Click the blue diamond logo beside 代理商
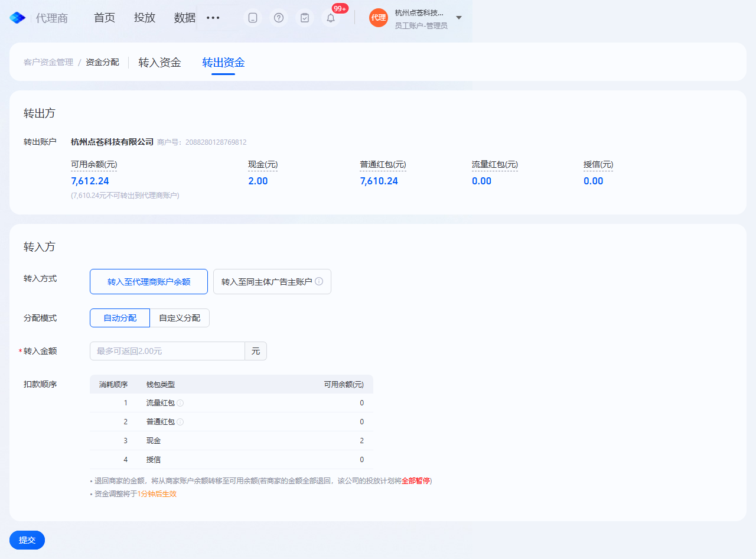Image resolution: width=756 pixels, height=559 pixels. pos(18,18)
